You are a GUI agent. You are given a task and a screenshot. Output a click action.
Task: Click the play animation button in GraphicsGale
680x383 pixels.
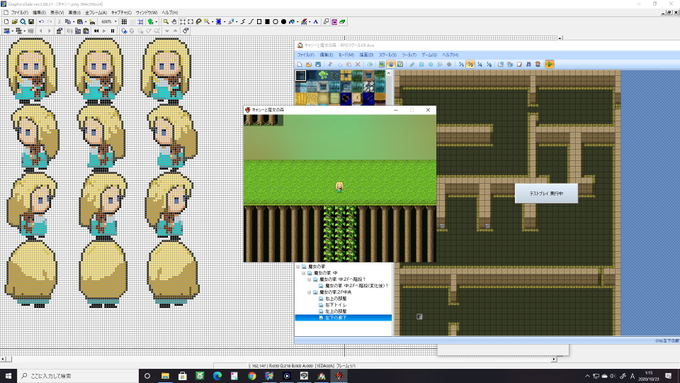point(104,31)
